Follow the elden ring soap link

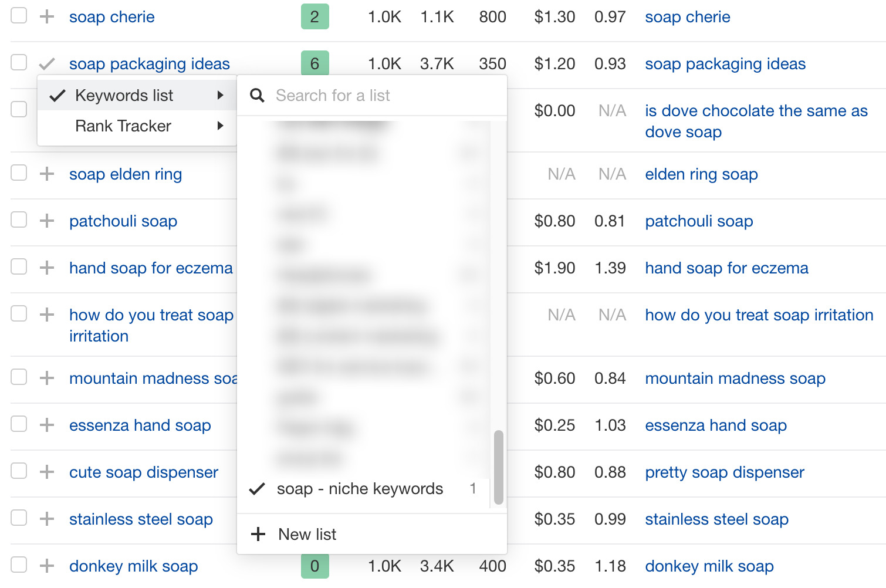click(701, 174)
